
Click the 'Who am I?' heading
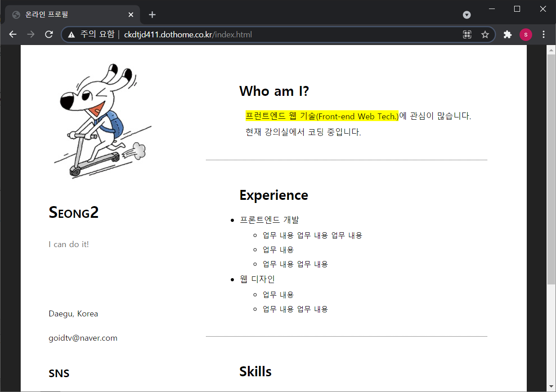click(x=274, y=91)
